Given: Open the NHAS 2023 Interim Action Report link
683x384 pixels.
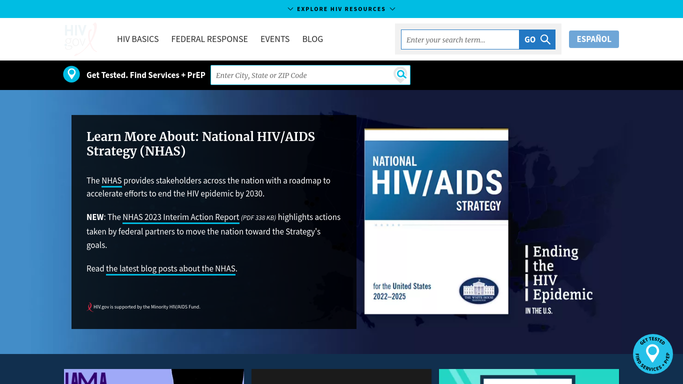Looking at the screenshot, I should point(181,217).
